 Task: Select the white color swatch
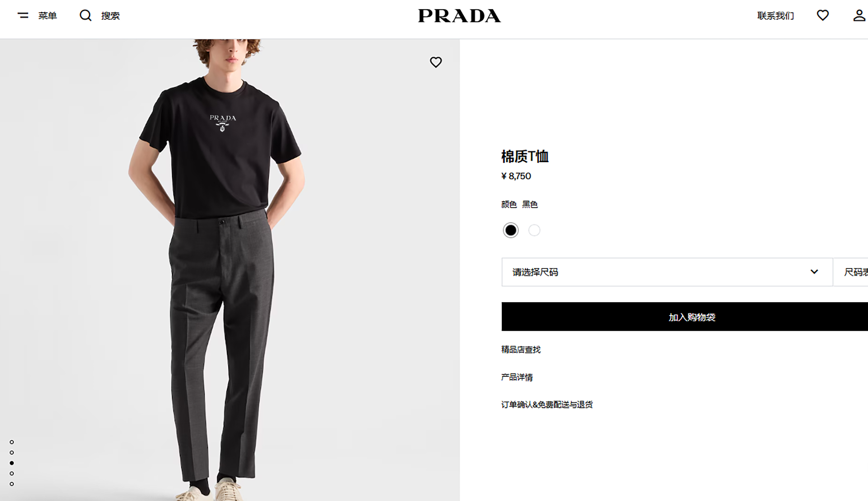[534, 230]
